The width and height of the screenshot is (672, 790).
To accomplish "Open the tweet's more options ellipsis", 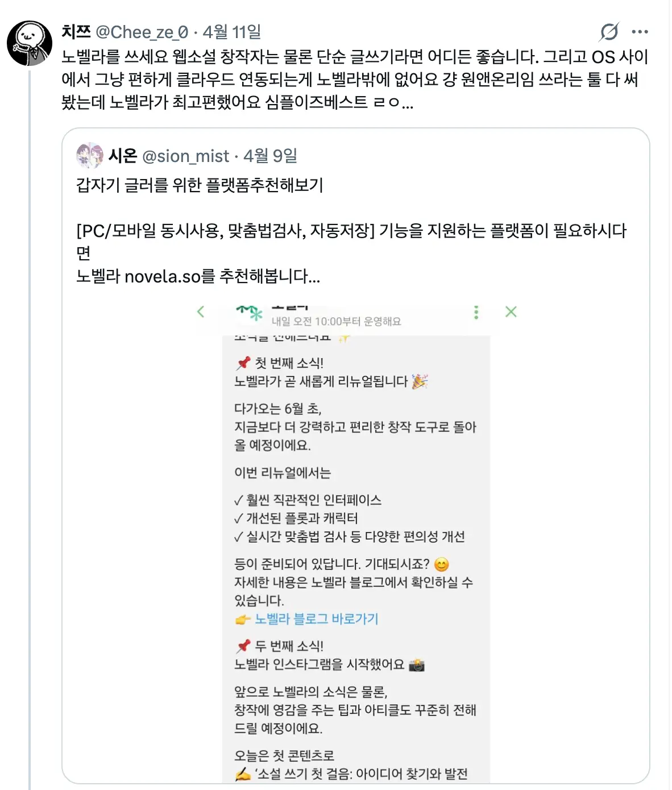I will pos(640,32).
